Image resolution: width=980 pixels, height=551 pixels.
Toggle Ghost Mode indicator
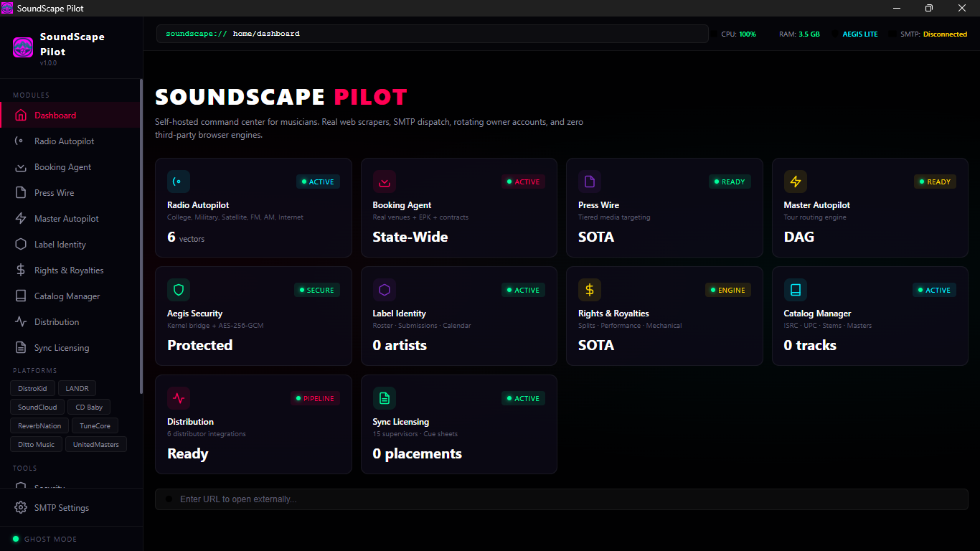[x=16, y=539]
